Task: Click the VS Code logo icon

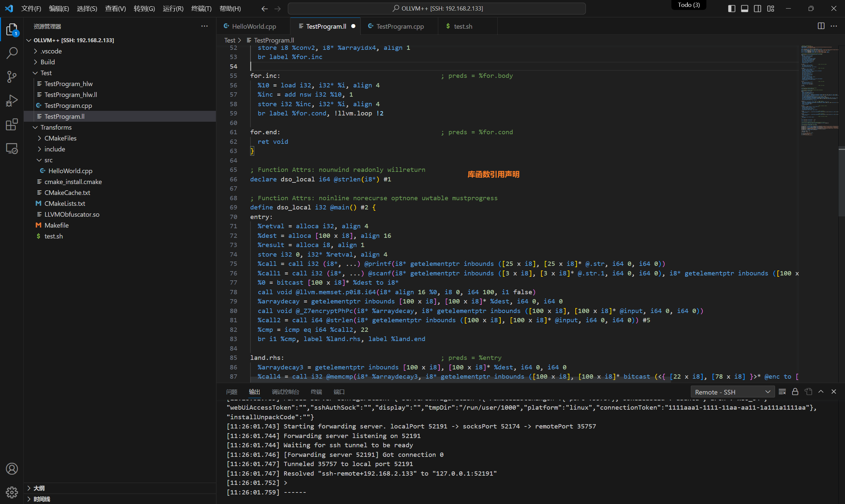Action: [x=9, y=8]
